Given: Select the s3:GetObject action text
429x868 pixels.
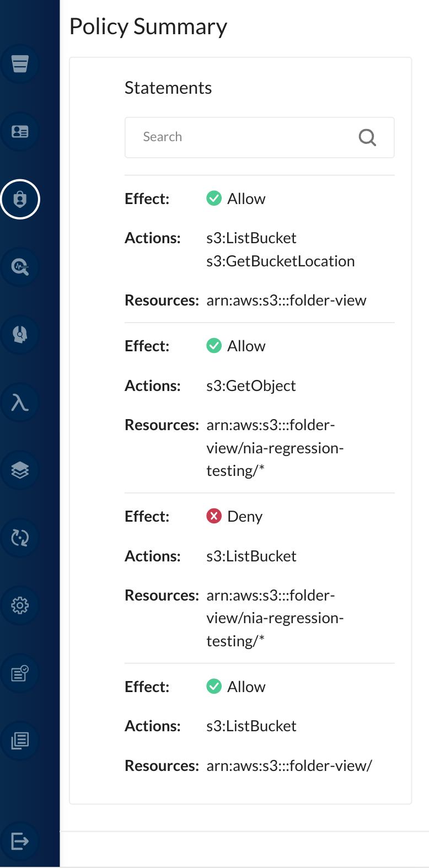Looking at the screenshot, I should point(251,386).
